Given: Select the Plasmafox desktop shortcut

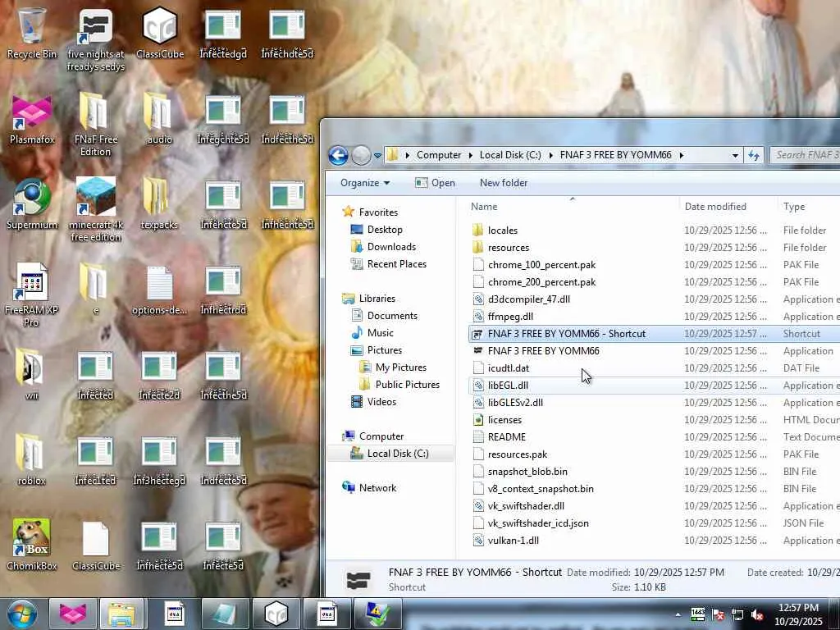Looking at the screenshot, I should (x=32, y=119).
